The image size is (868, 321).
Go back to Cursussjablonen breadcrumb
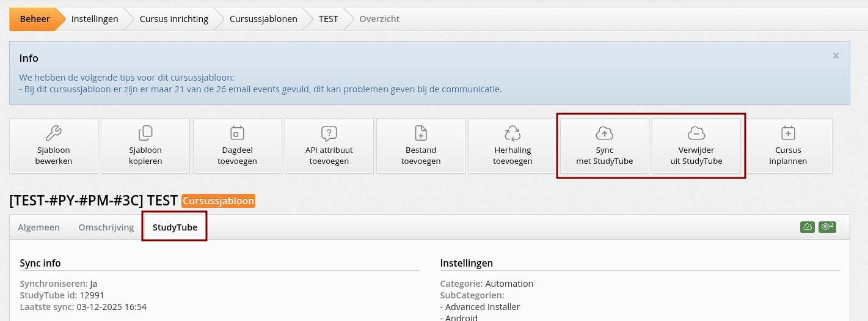click(263, 19)
